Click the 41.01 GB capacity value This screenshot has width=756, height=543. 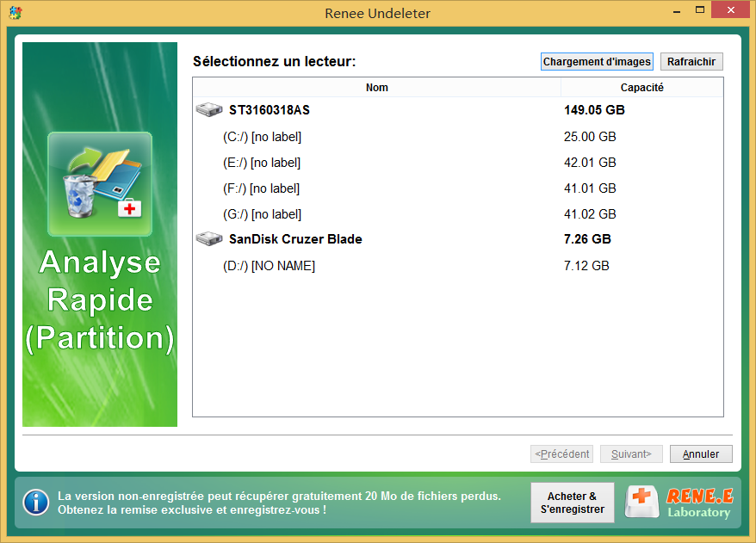590,188
